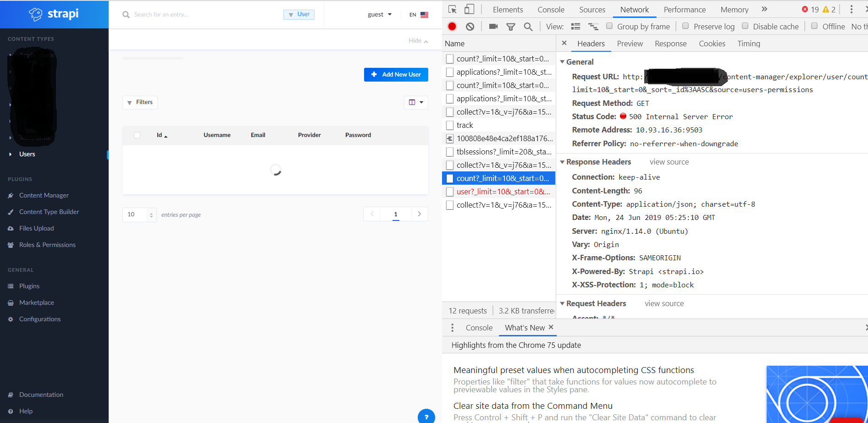868x423 pixels.
Task: Stop recording network log
Action: pyautogui.click(x=452, y=26)
